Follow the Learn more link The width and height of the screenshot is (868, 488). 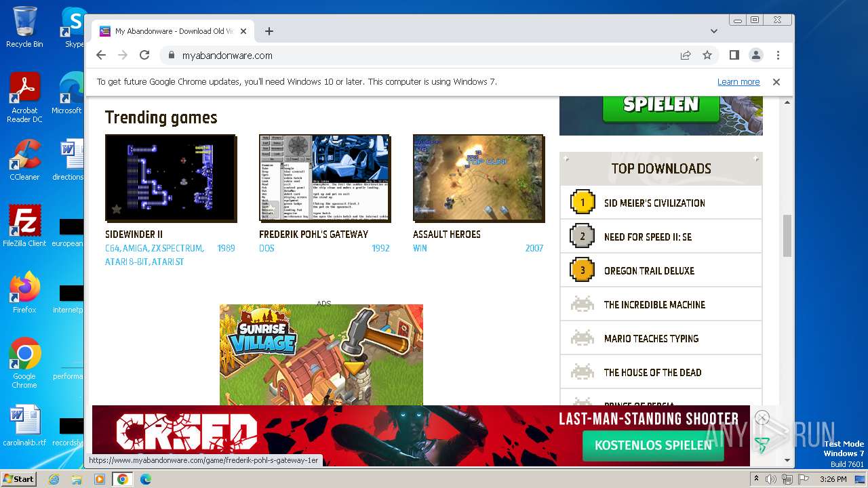coord(738,82)
